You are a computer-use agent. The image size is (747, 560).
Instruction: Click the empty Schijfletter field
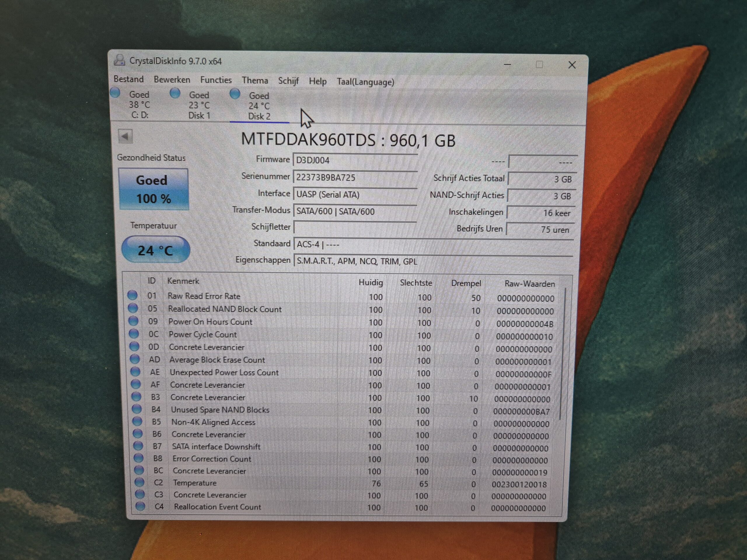point(355,227)
